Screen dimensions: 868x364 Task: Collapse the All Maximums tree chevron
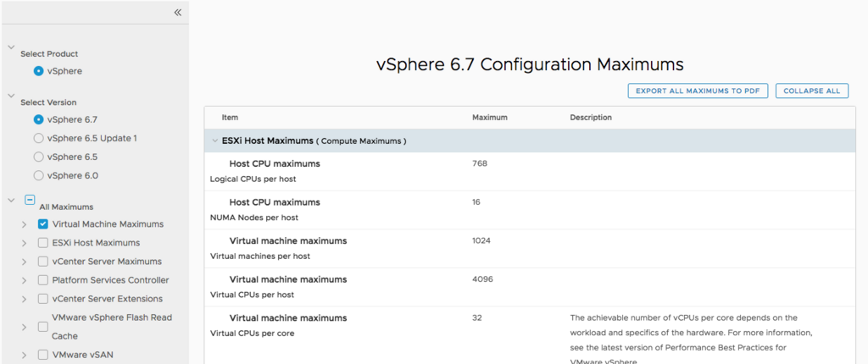point(10,200)
